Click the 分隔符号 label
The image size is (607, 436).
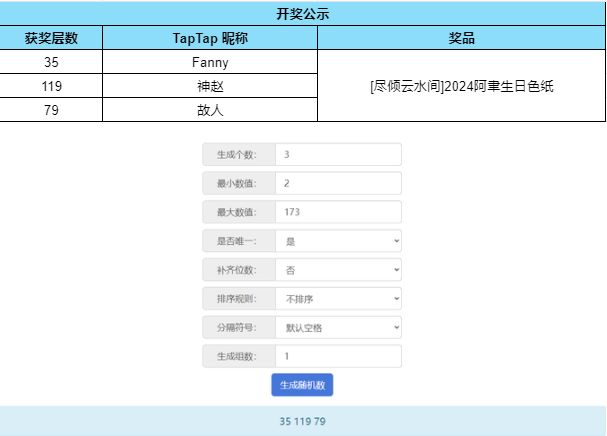coord(237,328)
